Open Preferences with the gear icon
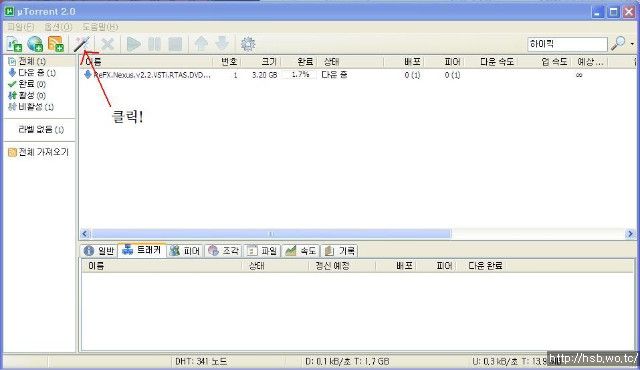 pos(248,44)
